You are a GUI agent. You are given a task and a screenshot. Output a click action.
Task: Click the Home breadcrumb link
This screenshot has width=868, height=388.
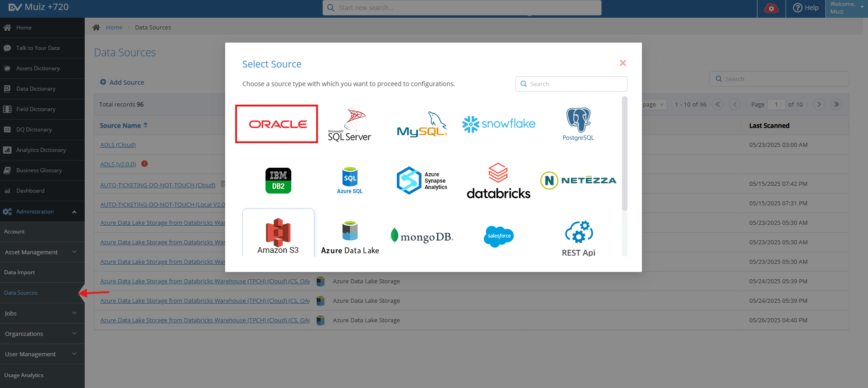(114, 28)
